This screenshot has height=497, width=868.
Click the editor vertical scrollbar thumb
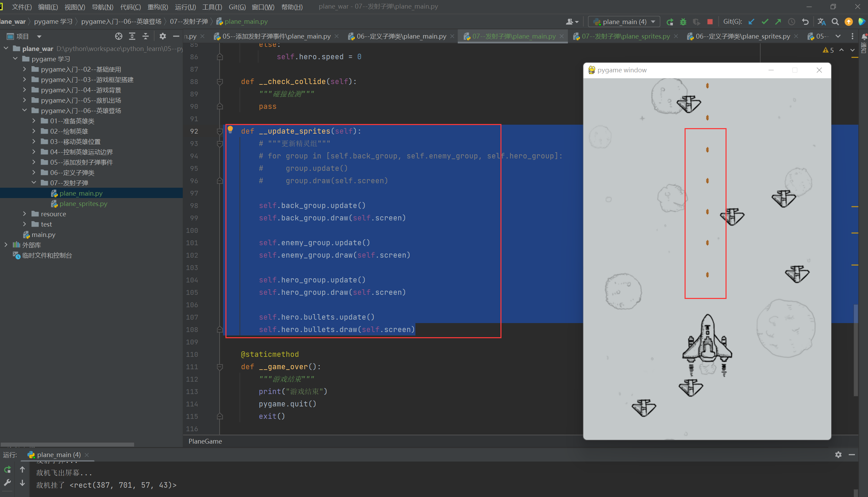(856, 350)
